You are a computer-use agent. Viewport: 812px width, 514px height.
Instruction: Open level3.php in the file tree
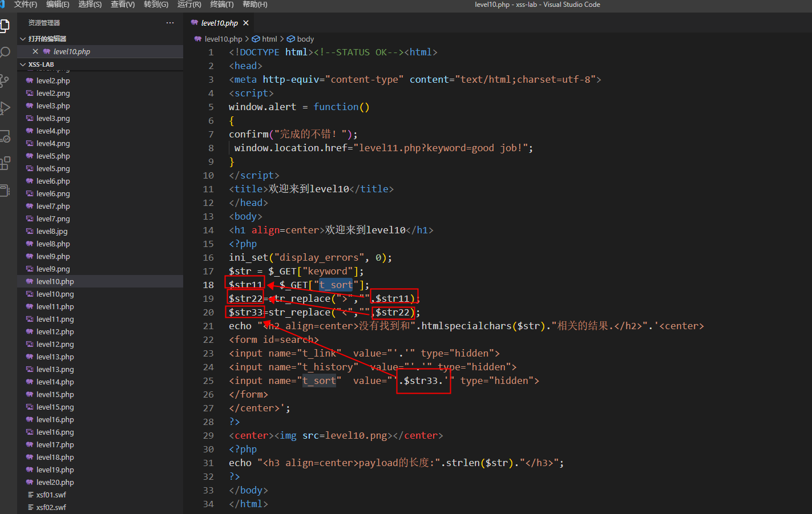pyautogui.click(x=53, y=106)
